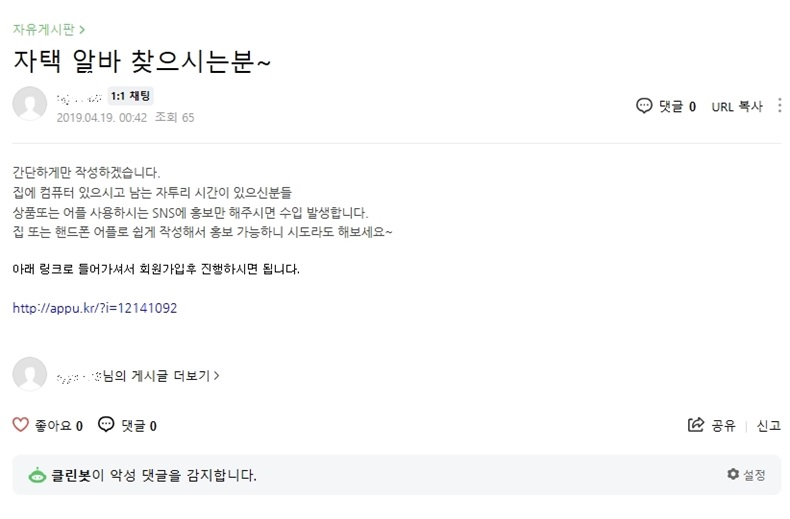The height and width of the screenshot is (519, 790).
Task: Report the post with 신고
Action: tap(768, 425)
